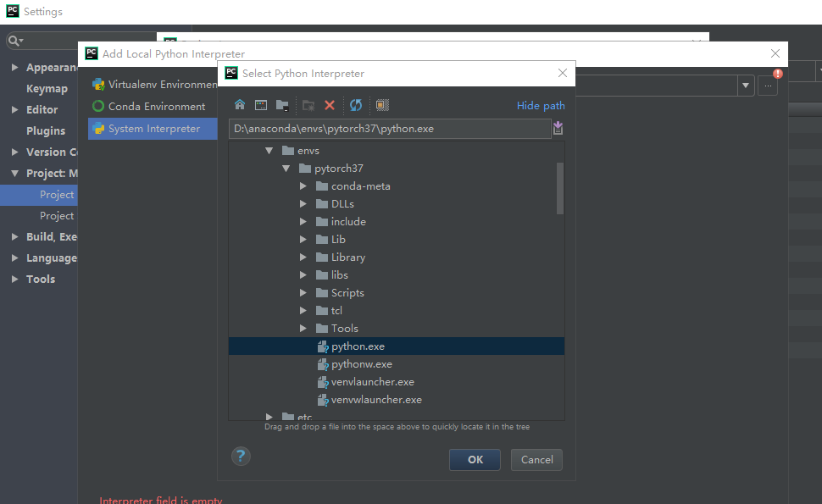Viewport: 822px width, 504px height.
Task: Open interpreter dropdown arrow in Add Interpreter
Action: tap(746, 86)
